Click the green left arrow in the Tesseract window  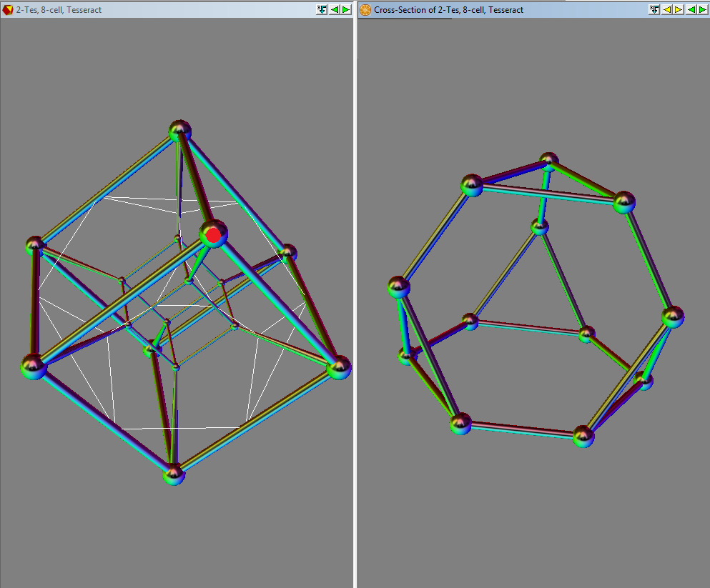(x=335, y=9)
